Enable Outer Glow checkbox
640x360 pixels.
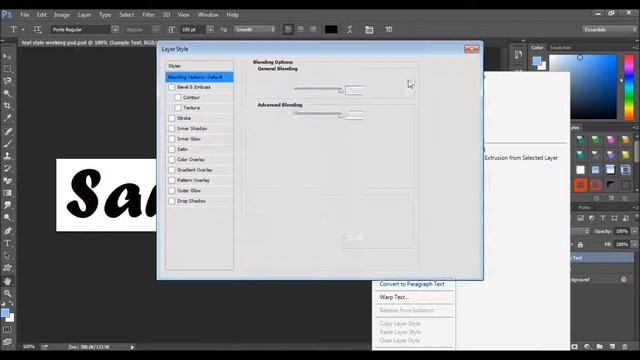click(171, 191)
